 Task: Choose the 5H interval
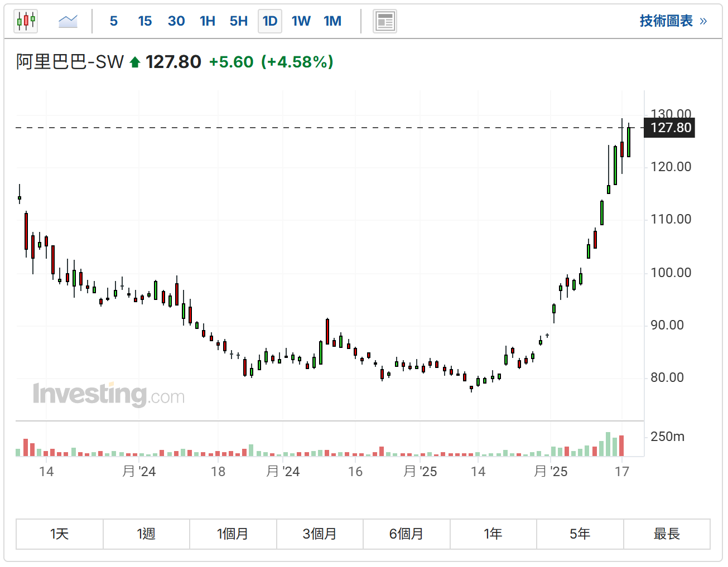point(239,21)
